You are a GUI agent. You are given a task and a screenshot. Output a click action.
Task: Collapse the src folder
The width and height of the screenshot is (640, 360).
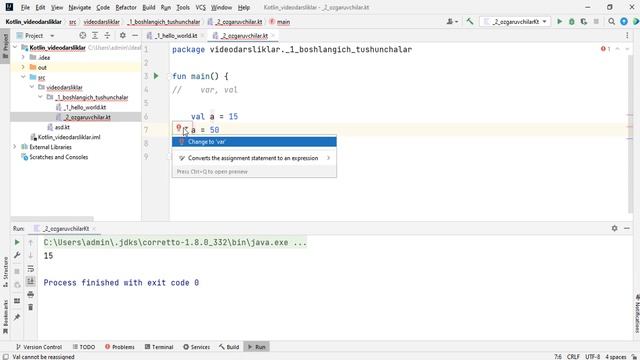23,77
